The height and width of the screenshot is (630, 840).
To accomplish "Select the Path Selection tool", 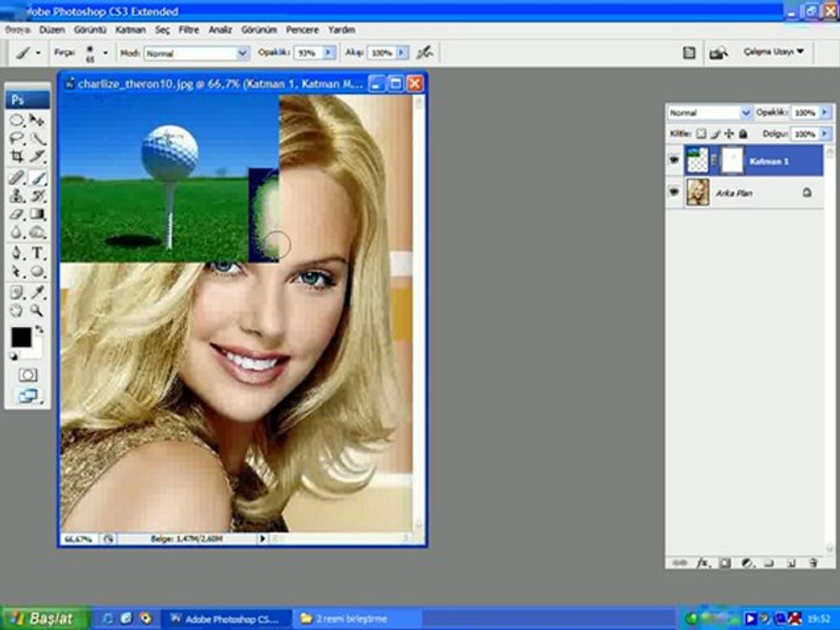I will (17, 271).
